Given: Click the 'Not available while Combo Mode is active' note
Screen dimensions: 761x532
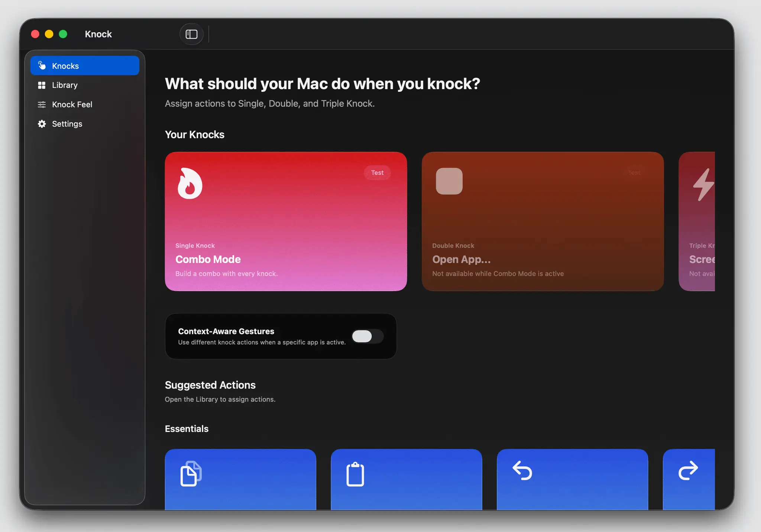Looking at the screenshot, I should 498,274.
